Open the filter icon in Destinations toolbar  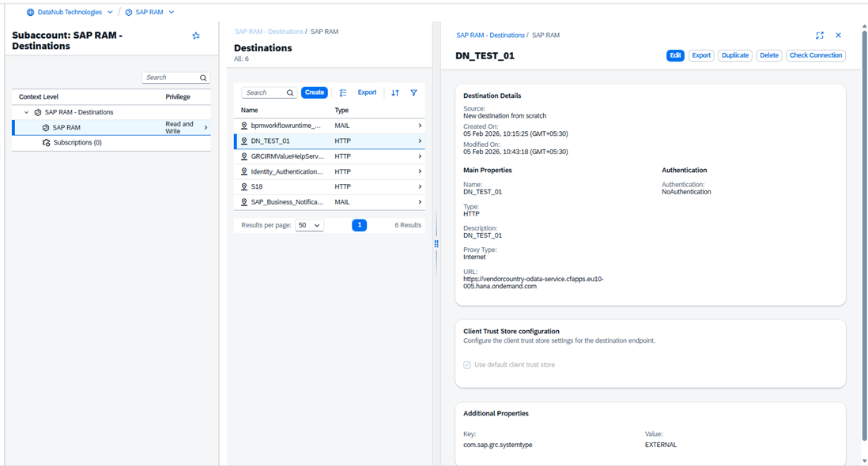coord(413,92)
